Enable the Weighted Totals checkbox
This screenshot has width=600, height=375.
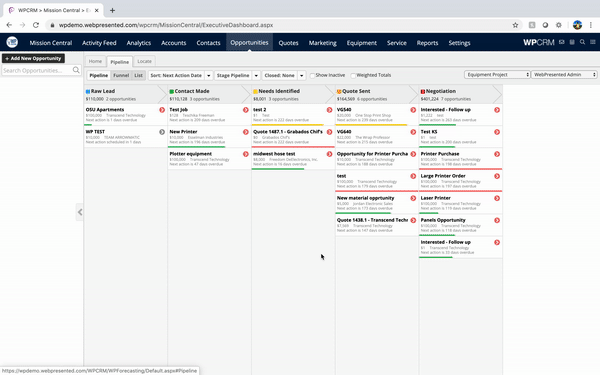pyautogui.click(x=353, y=75)
